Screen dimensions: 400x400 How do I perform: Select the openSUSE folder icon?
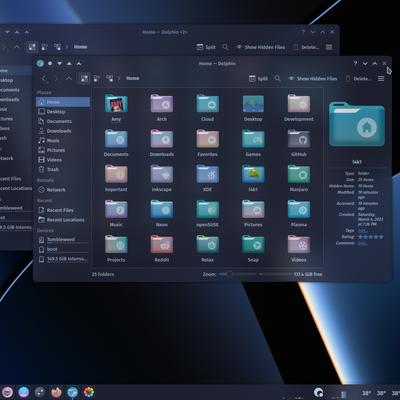pos(207,210)
